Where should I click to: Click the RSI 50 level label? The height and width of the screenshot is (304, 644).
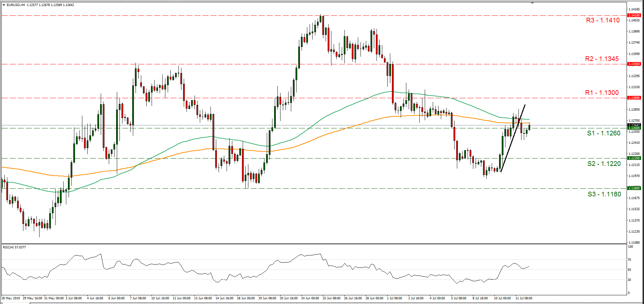pos(629,270)
